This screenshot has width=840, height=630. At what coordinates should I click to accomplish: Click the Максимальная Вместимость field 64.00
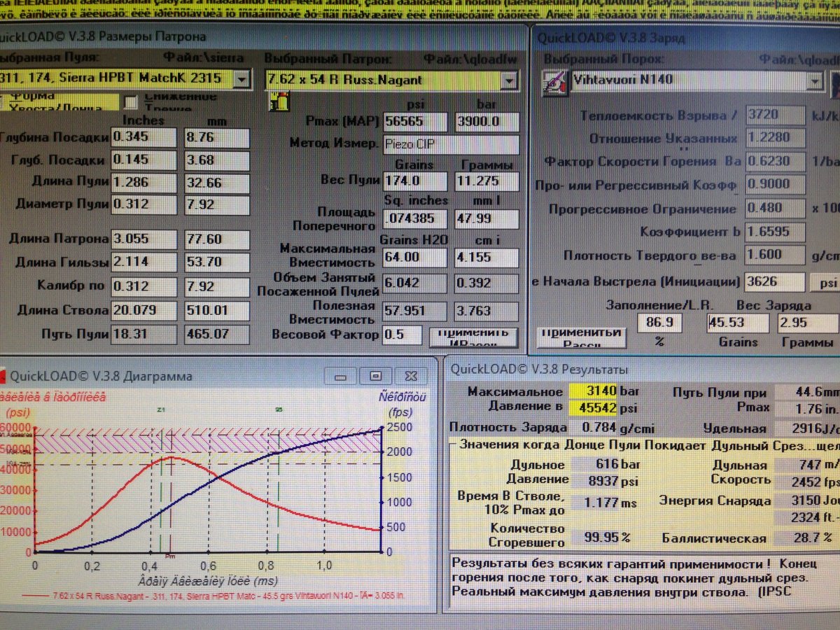click(x=415, y=257)
